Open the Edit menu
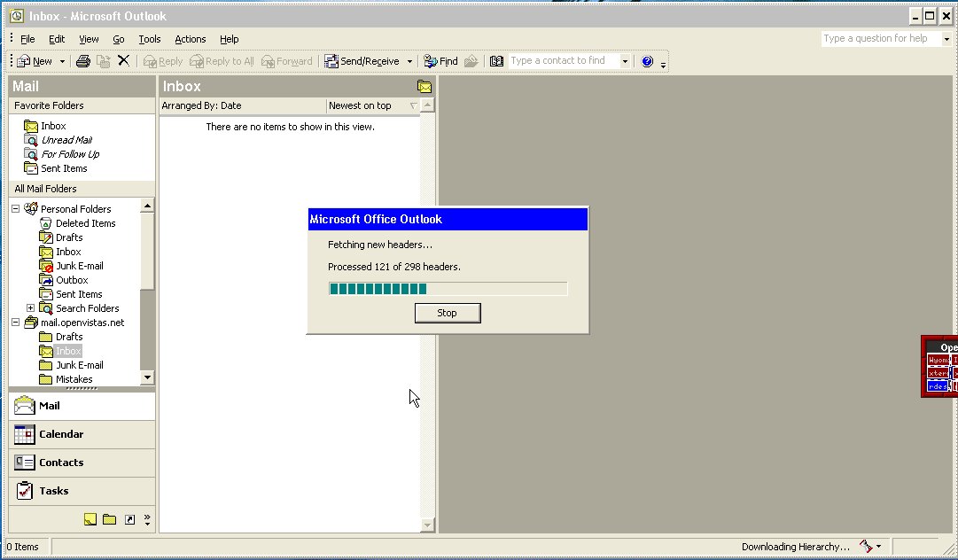This screenshot has height=560, width=958. 57,39
